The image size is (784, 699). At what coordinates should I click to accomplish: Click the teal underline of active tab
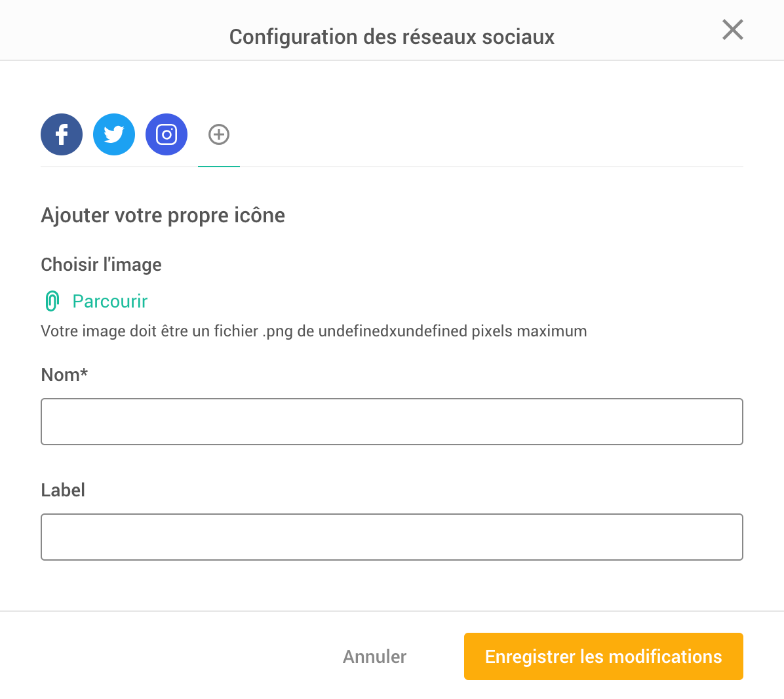[x=219, y=167]
